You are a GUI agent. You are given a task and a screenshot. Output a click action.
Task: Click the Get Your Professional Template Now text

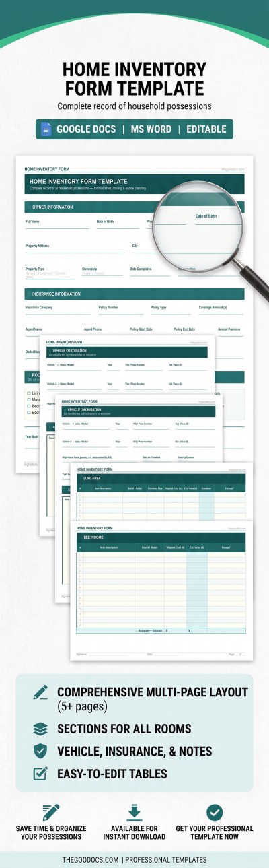coord(215,832)
